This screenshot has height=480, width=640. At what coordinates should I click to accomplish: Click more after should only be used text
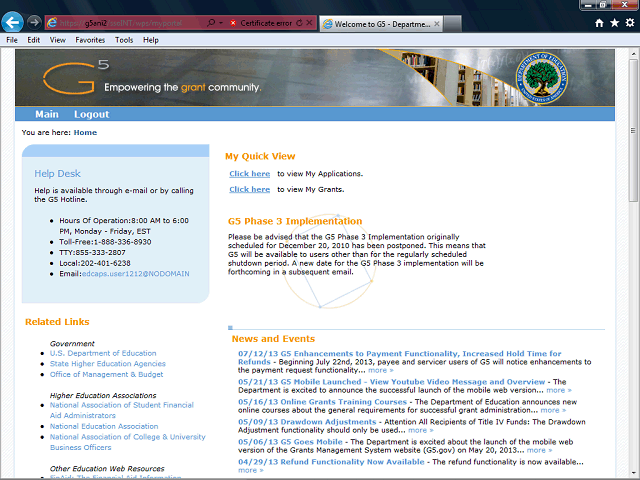[x=421, y=430]
